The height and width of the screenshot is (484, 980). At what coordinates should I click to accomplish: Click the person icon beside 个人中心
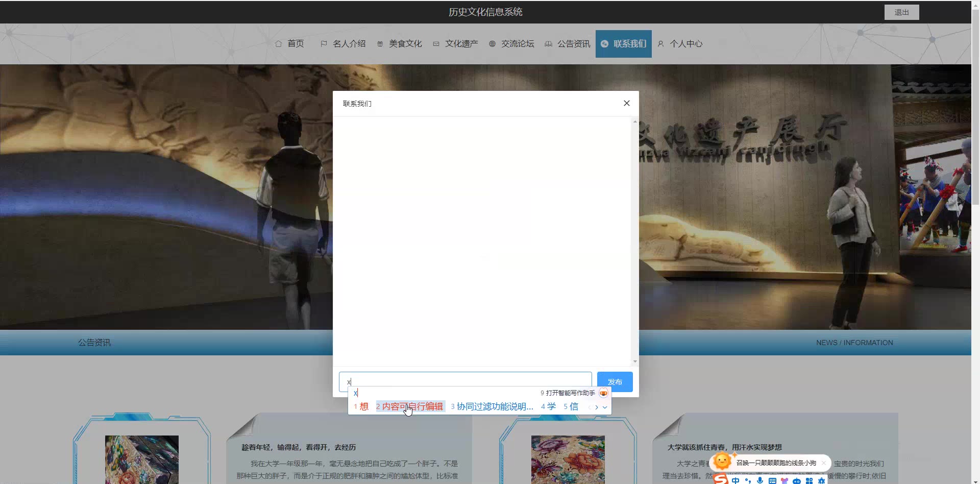[x=660, y=44]
